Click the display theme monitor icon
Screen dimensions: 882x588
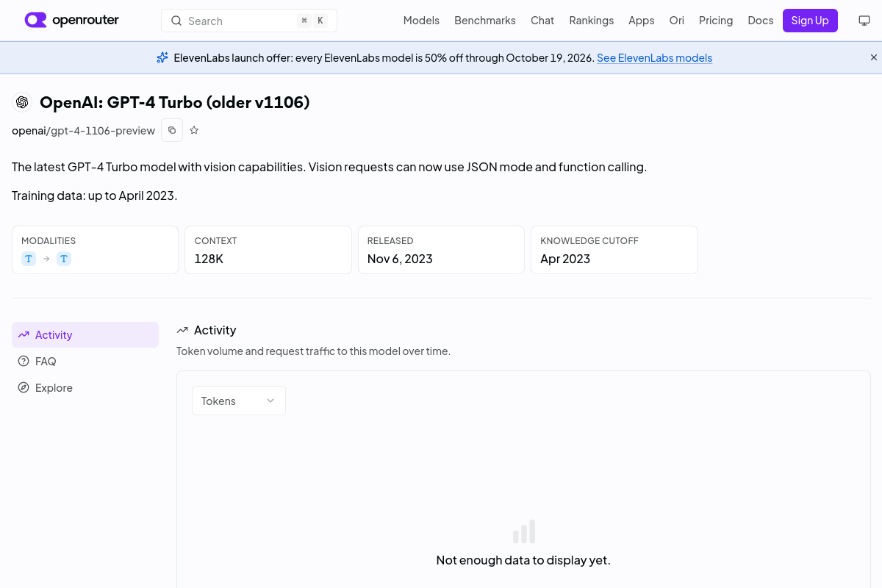[864, 21]
